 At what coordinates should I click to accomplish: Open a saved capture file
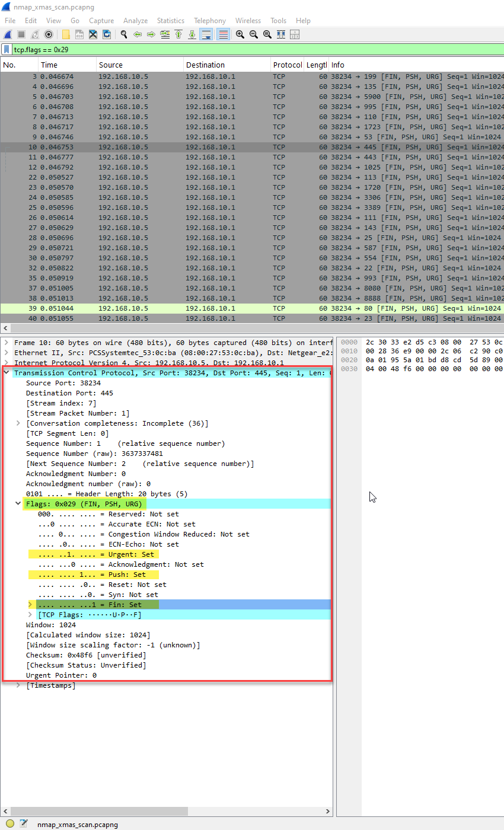(65, 34)
